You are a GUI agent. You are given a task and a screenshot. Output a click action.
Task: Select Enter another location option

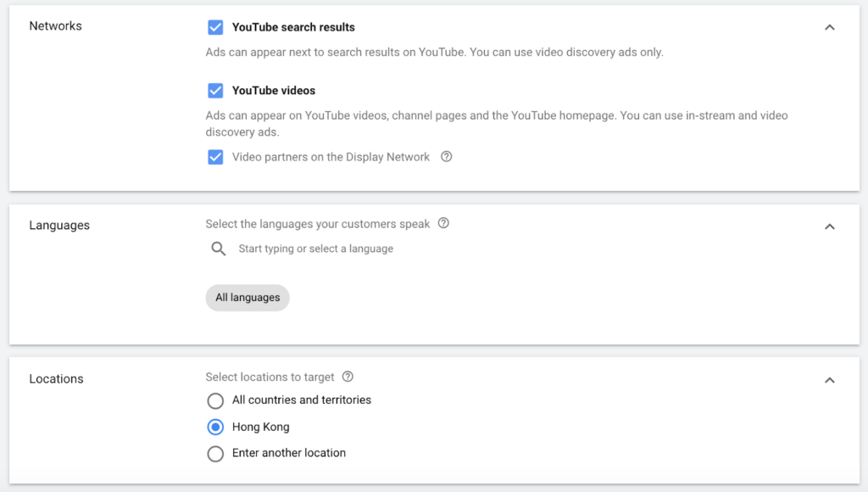pos(215,454)
